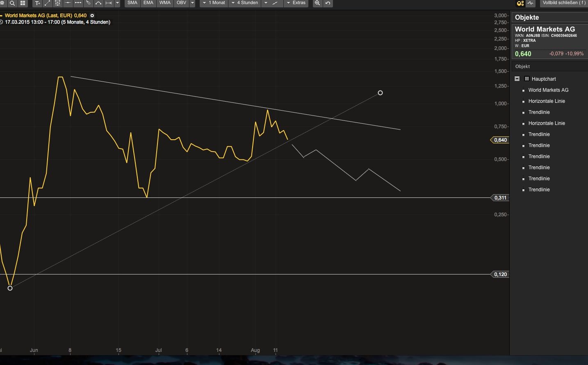Open the 1 Monat timeframe dropdown
This screenshot has width=588, height=365.
coord(213,3)
